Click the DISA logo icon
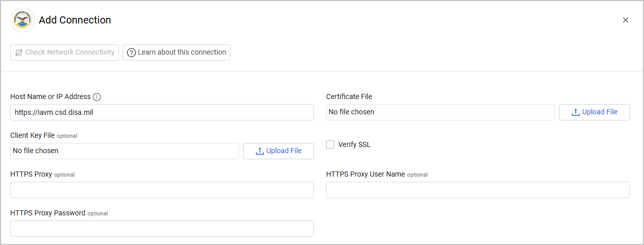Viewport: 644px width, 245px height. click(22, 20)
